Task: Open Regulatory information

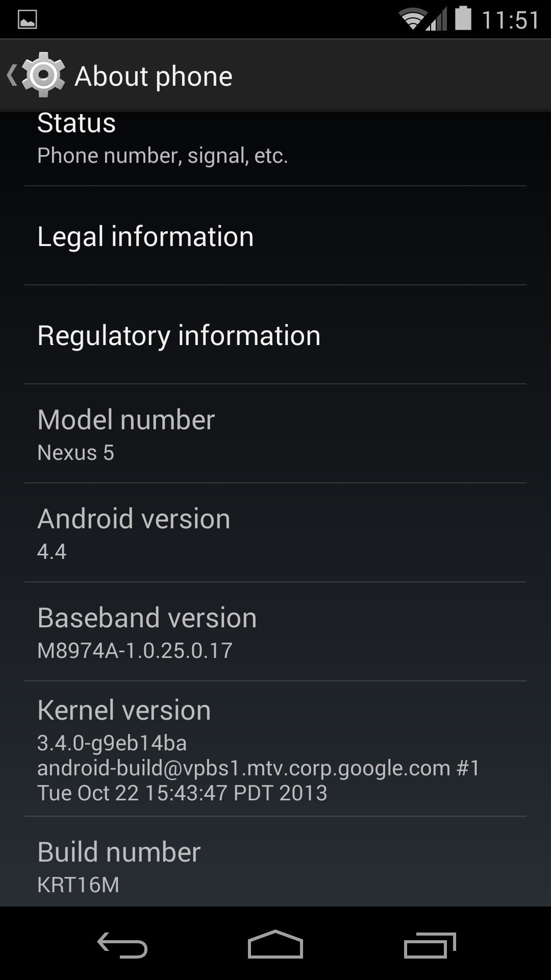Action: pos(275,335)
